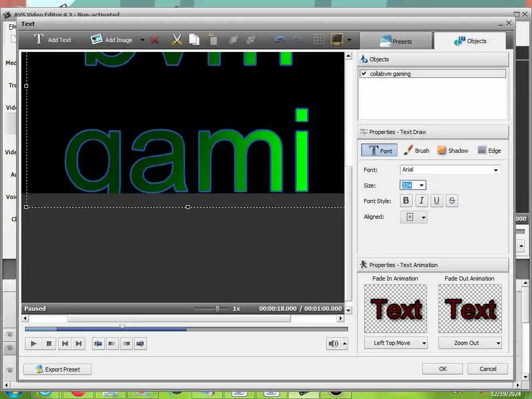Click the third fade boundary marker icon
The width and height of the screenshot is (532, 399).
(126, 344)
